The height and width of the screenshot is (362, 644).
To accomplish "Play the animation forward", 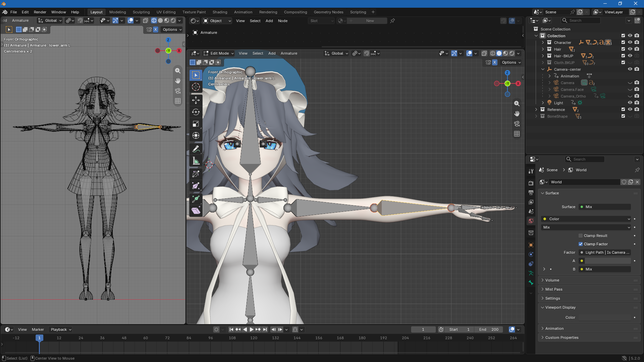I will 252,329.
